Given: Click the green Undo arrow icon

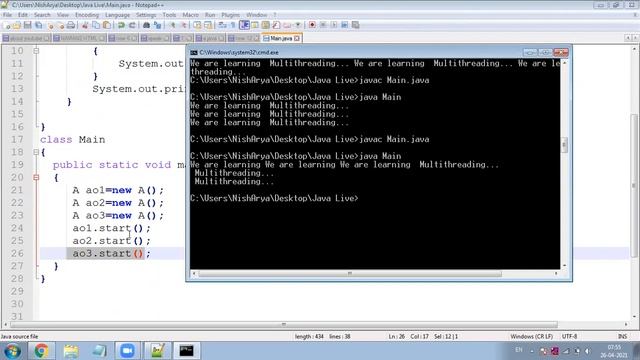Looking at the screenshot, I should point(121,25).
